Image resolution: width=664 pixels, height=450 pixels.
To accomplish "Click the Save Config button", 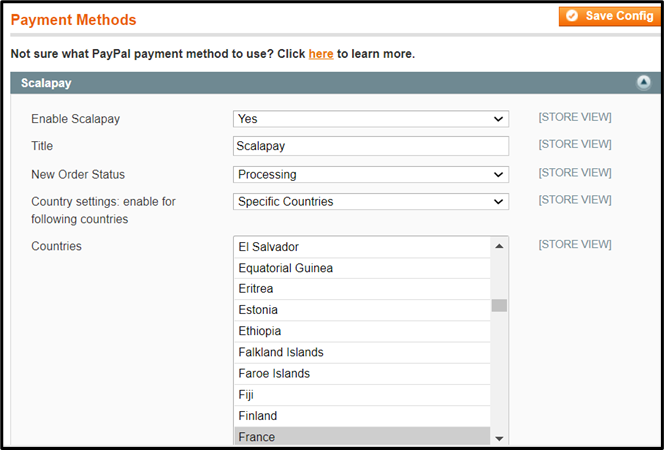I will tap(610, 17).
